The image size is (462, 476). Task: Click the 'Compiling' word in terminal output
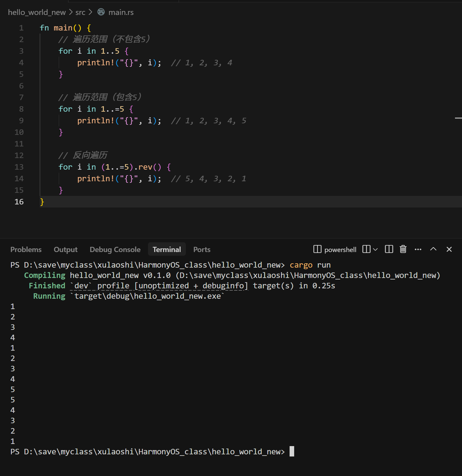point(45,275)
